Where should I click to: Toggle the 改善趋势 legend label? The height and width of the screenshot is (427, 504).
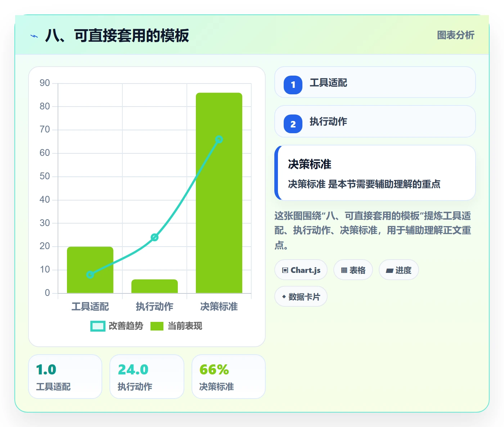[x=126, y=326]
